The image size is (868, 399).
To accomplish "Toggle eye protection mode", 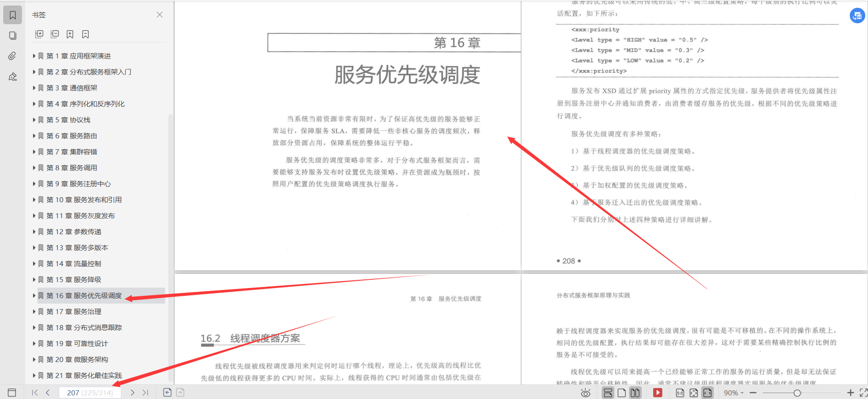I will 586,393.
